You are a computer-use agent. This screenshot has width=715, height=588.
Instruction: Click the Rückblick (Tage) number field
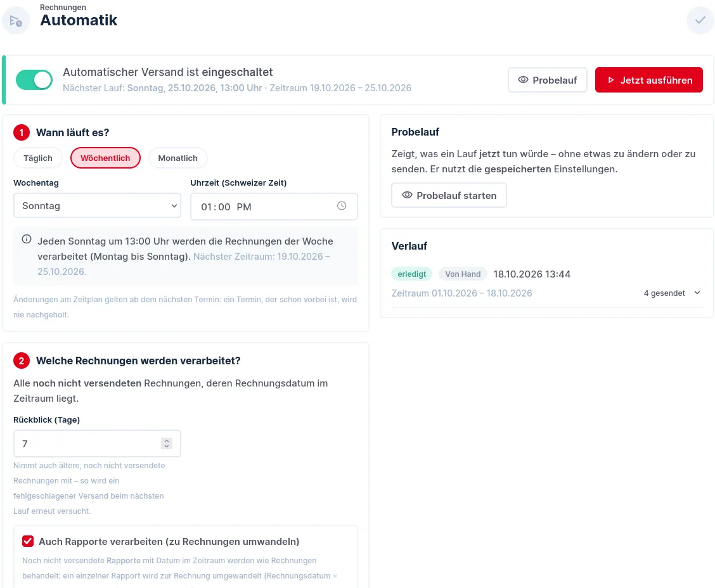(97, 444)
